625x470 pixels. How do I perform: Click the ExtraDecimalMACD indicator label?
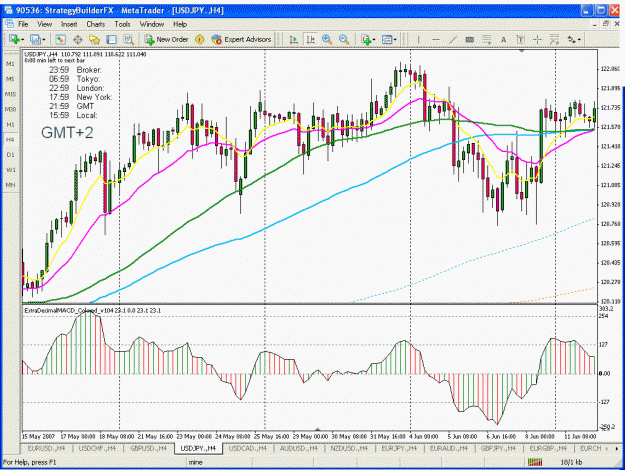tap(92, 310)
